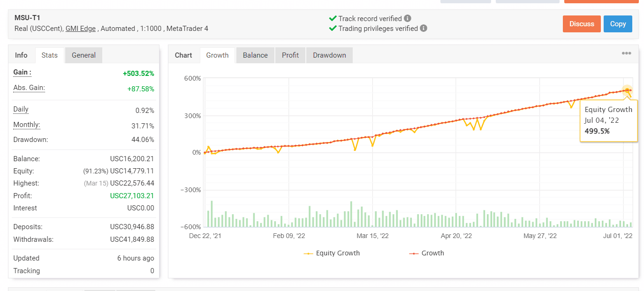Open the chart three-dots options menu
The image size is (644, 291).
tap(626, 53)
